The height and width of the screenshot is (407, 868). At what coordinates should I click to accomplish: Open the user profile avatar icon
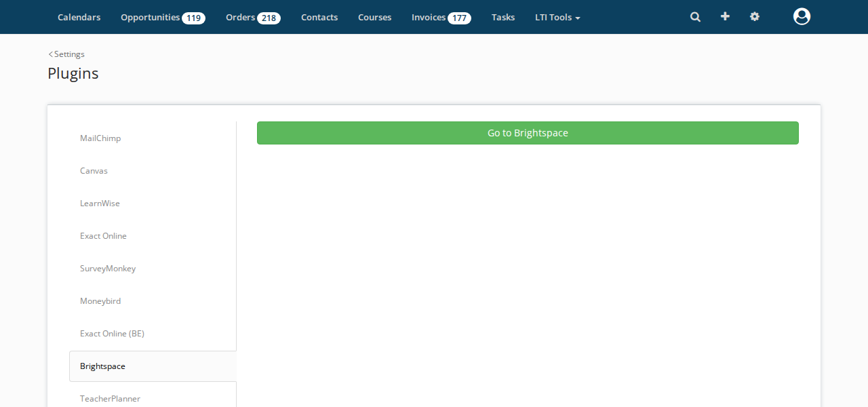pos(802,16)
